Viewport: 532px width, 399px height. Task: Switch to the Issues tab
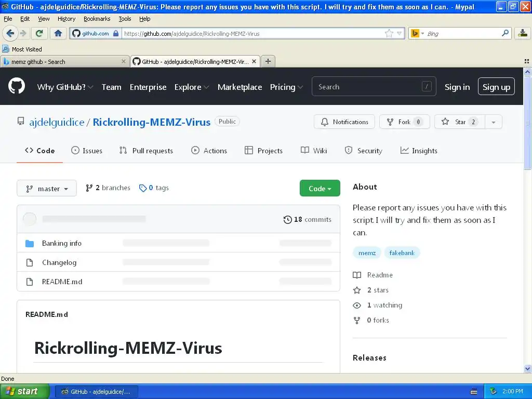coord(87,151)
